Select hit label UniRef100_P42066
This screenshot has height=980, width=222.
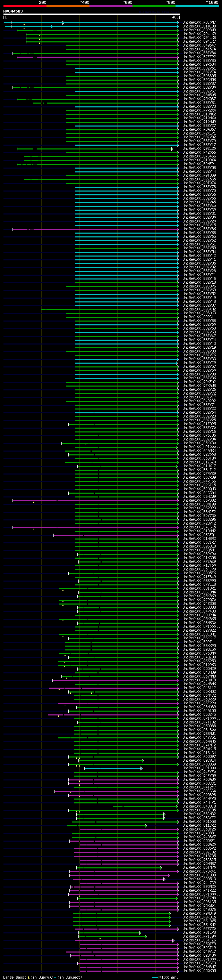[x=199, y=153]
